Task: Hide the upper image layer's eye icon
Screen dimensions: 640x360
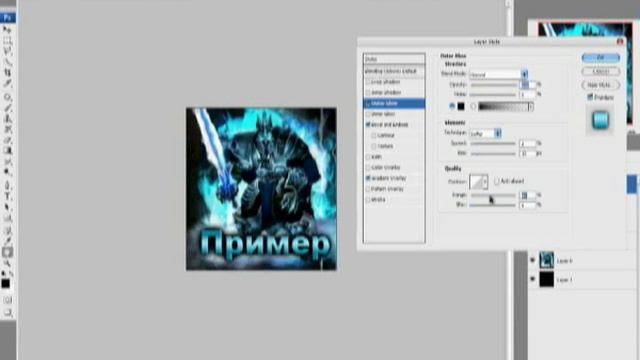Action: click(532, 260)
